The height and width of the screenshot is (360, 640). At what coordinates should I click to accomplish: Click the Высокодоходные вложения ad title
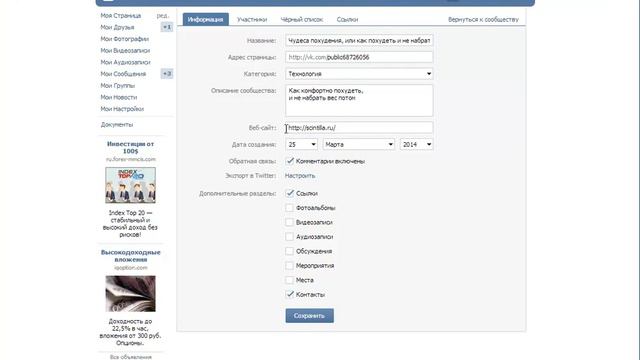(x=131, y=256)
